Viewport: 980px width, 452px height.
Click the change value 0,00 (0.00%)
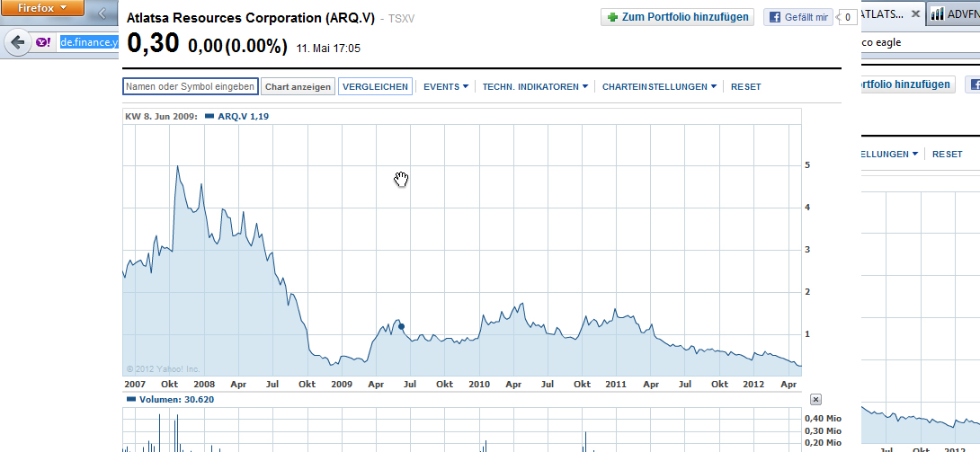[x=237, y=46]
